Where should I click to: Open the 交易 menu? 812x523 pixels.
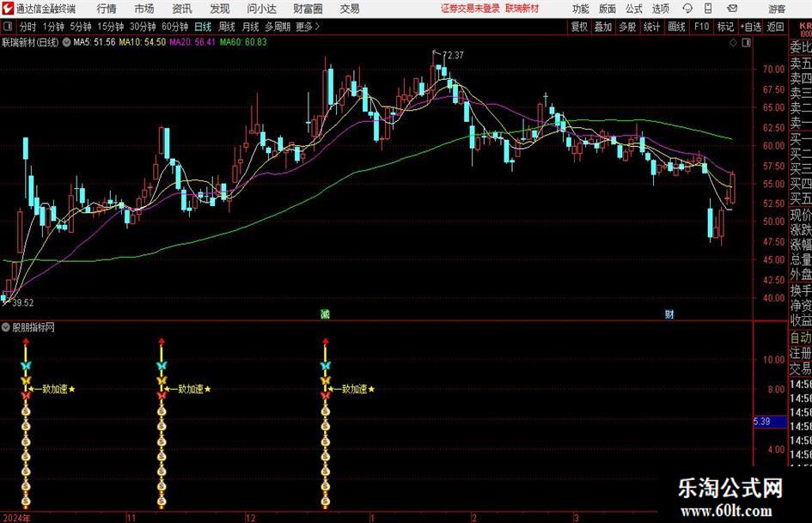pyautogui.click(x=350, y=9)
